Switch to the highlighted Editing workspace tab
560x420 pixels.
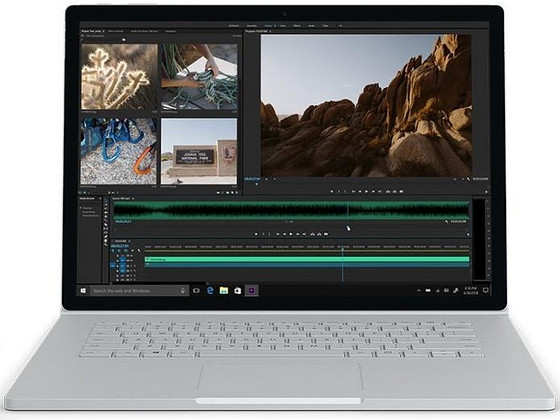269,26
